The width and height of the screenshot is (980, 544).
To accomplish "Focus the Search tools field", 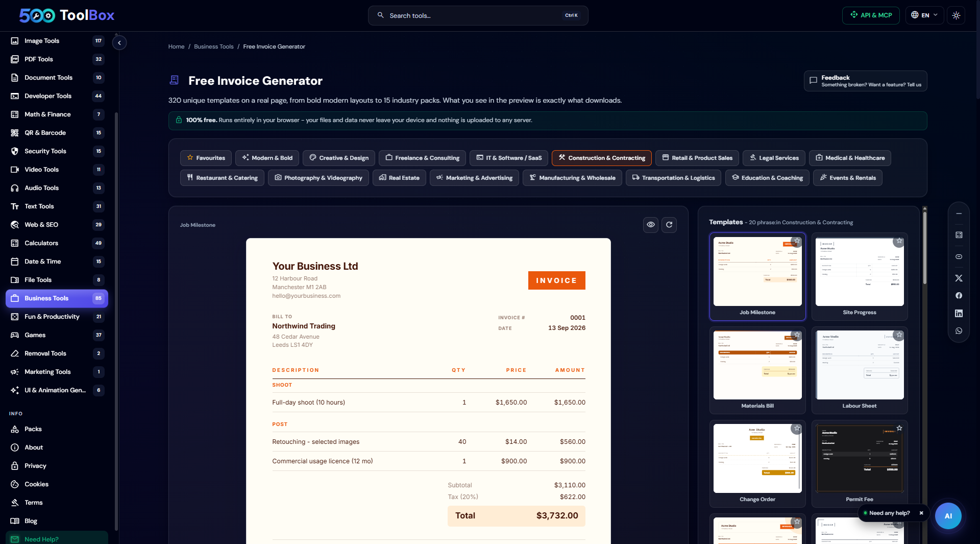I will [x=478, y=15].
